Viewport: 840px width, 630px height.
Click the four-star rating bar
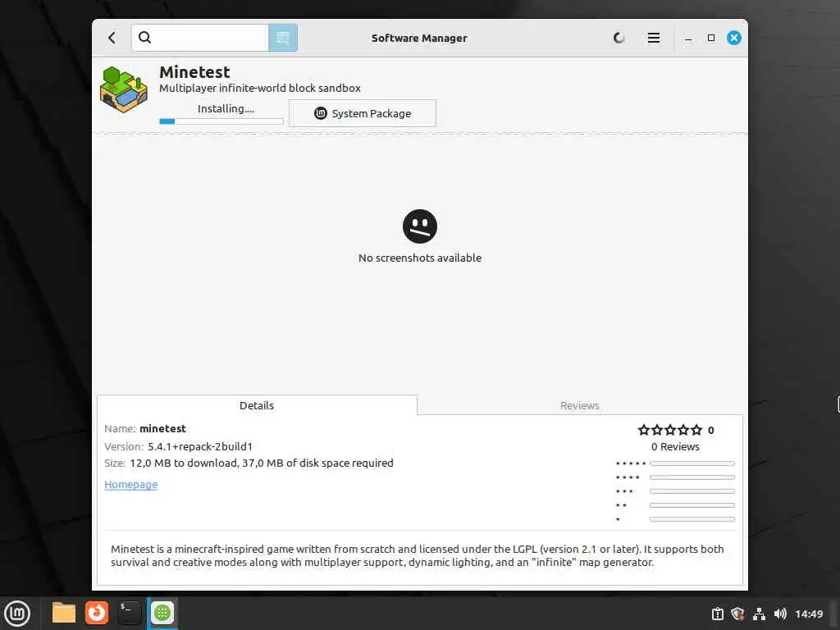tap(692, 477)
